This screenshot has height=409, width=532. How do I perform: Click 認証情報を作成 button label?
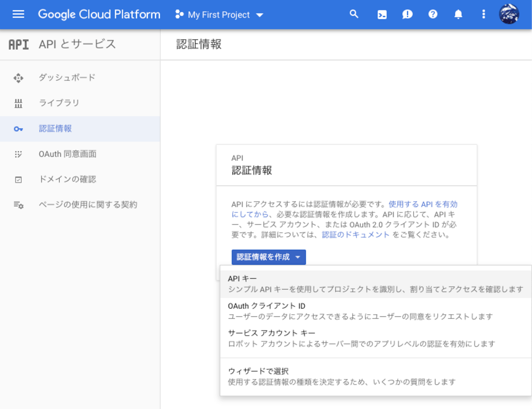pyautogui.click(x=263, y=257)
